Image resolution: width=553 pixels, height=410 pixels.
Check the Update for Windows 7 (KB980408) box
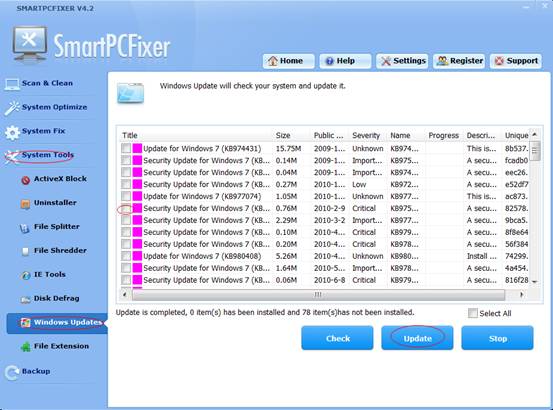(126, 256)
